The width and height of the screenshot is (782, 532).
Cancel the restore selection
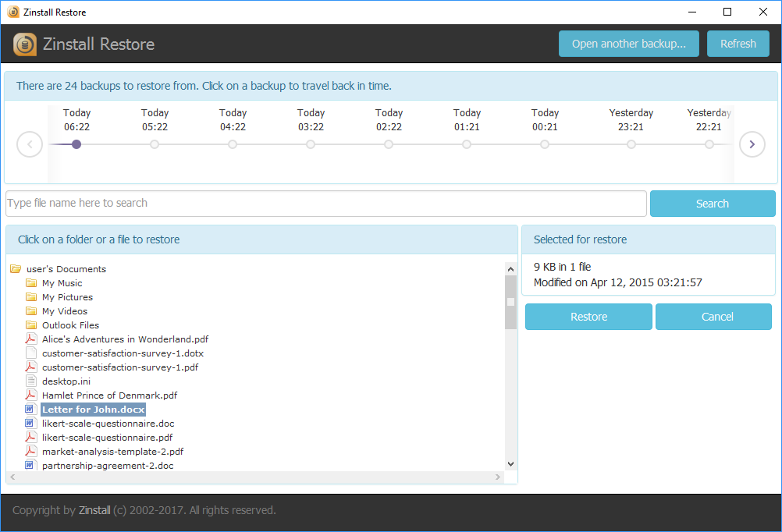pos(713,317)
